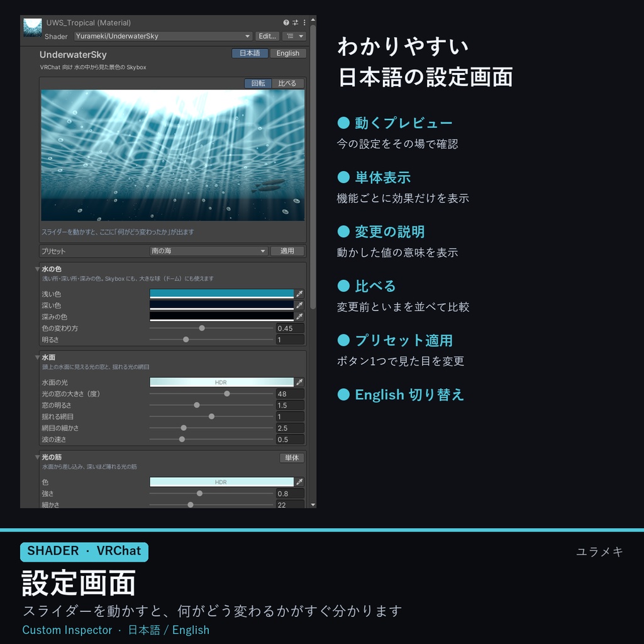
Task: Open the 深い色 color swatch
Action: 221,305
